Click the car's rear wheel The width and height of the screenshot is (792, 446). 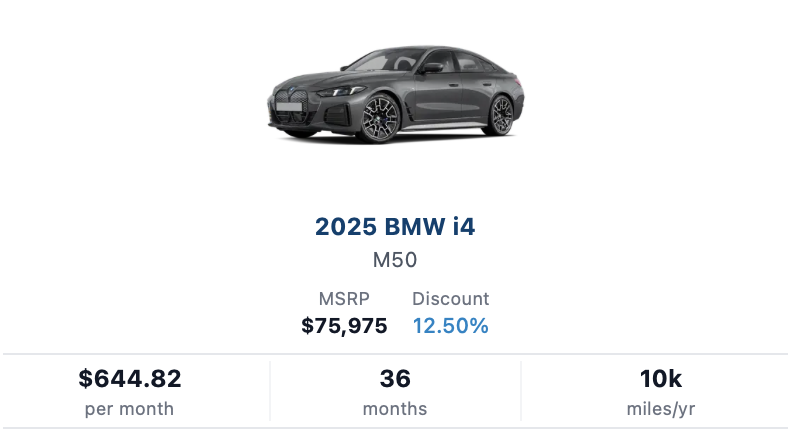(x=501, y=115)
